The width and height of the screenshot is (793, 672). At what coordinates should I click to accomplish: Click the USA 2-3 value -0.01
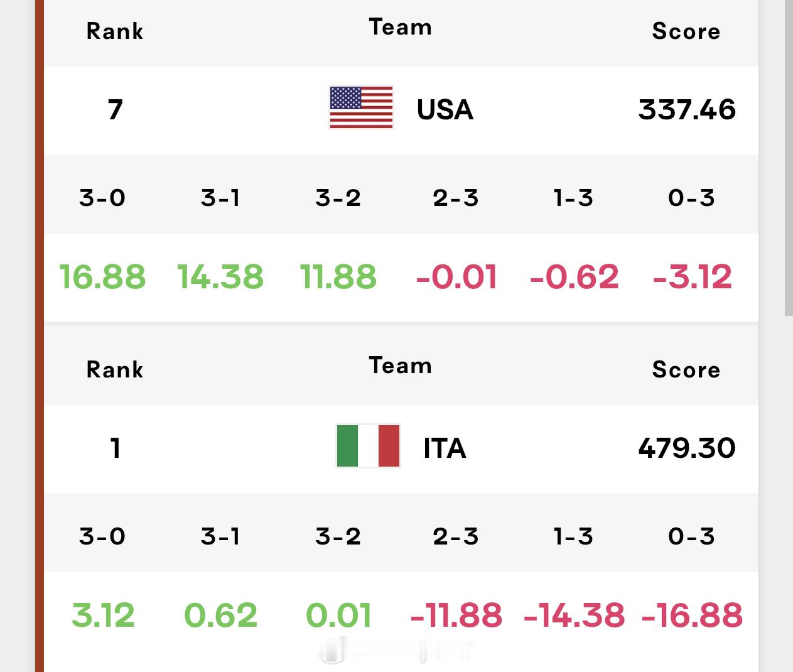pyautogui.click(x=456, y=277)
